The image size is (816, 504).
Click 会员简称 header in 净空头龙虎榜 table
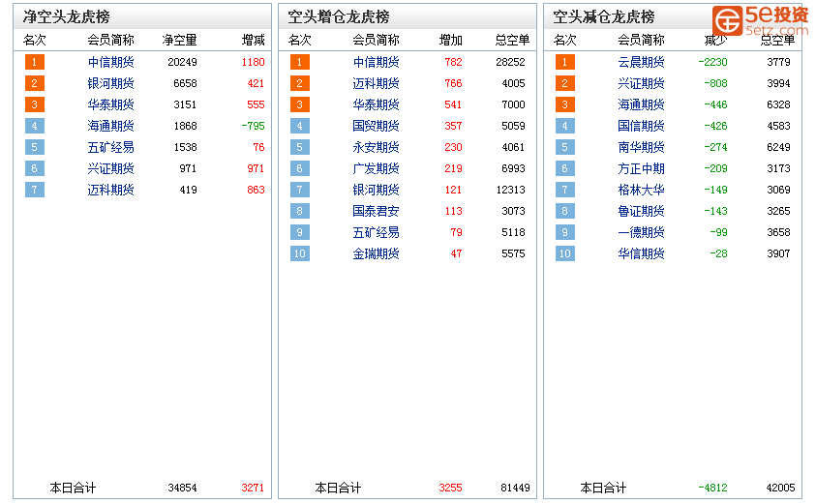pos(111,40)
